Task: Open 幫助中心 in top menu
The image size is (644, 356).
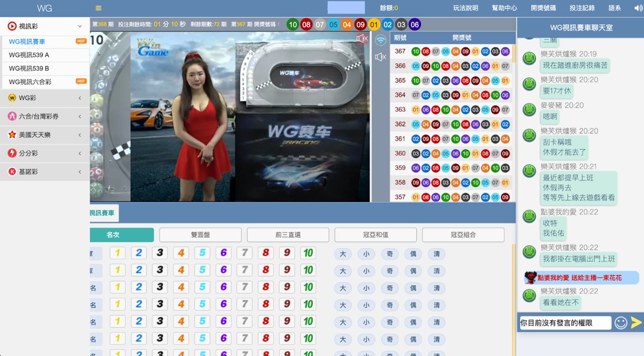Action: tap(505, 8)
